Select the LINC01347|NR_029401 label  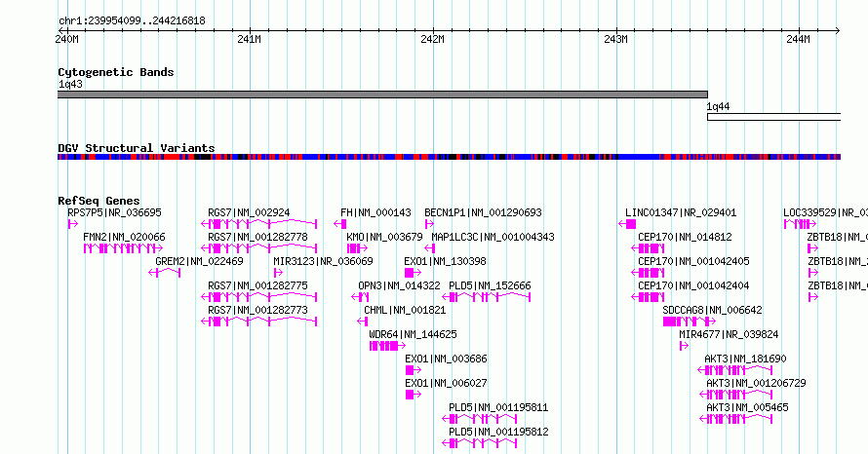point(681,213)
